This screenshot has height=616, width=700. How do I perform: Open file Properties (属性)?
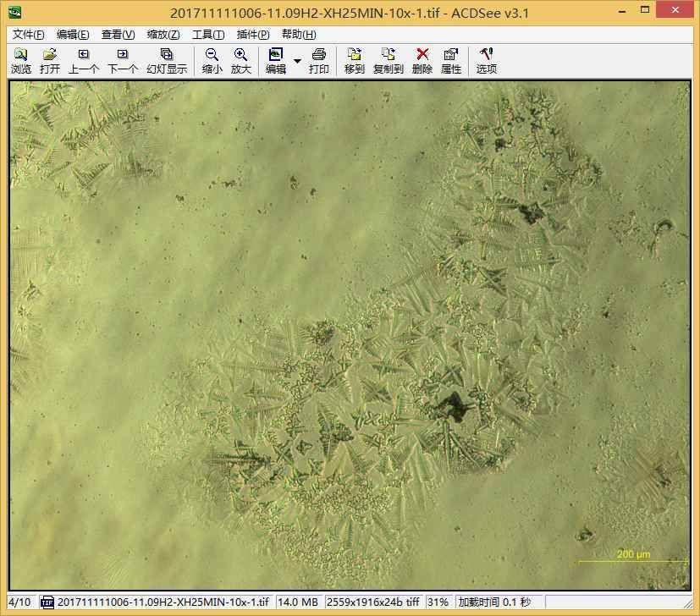click(x=451, y=61)
